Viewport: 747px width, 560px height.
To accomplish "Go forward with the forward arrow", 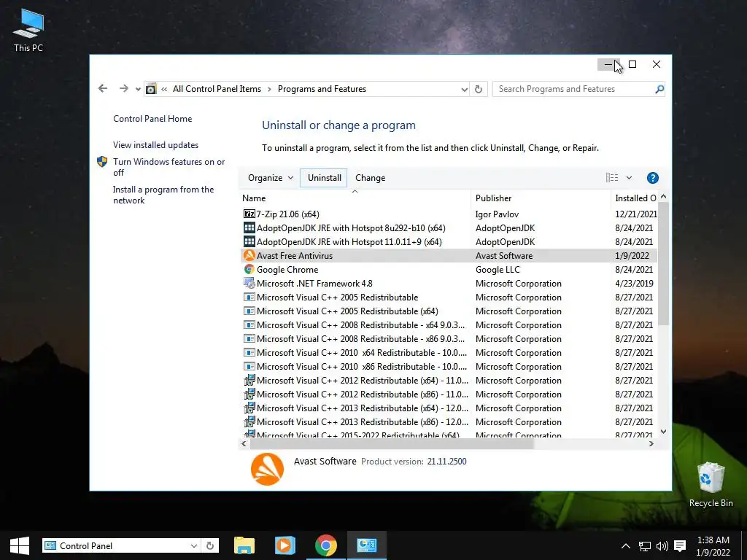I will 123,88.
